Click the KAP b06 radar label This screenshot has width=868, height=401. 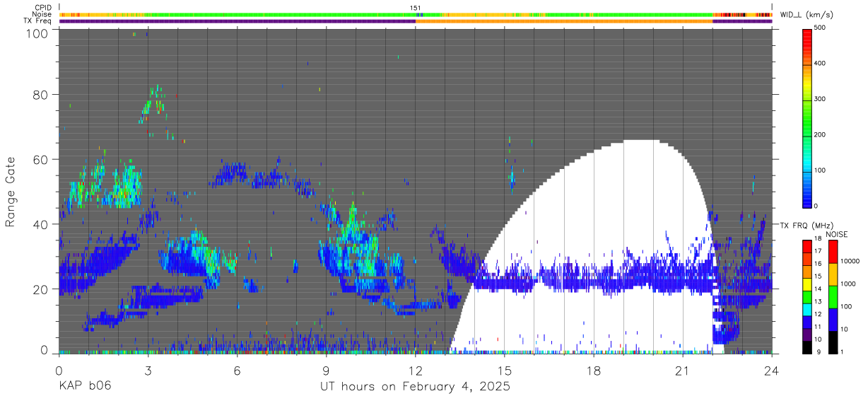85,386
